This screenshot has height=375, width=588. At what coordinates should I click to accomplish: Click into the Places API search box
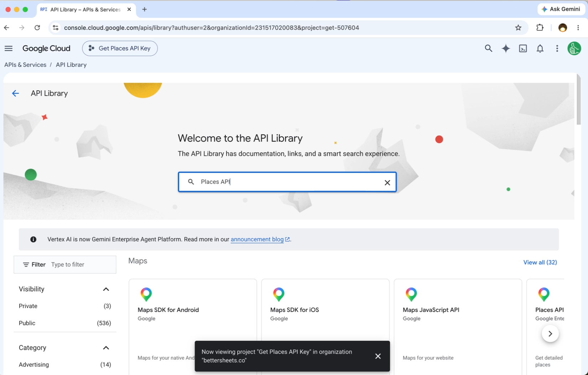[x=287, y=182]
